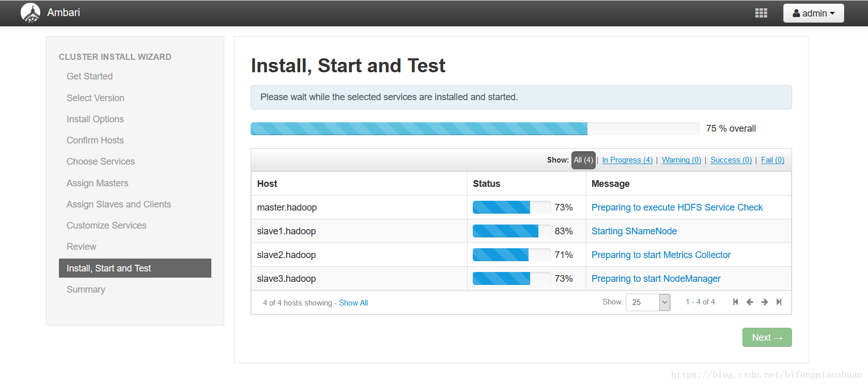Open Preparing to execute HDFS Service Check message
This screenshot has width=868, height=385.
coord(677,207)
